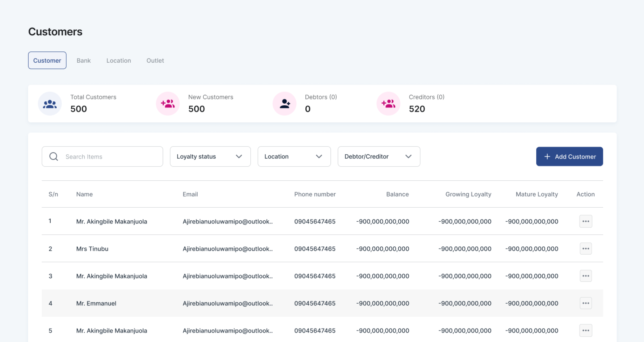Open the Location filter dropdown
This screenshot has height=342, width=644.
click(x=294, y=156)
